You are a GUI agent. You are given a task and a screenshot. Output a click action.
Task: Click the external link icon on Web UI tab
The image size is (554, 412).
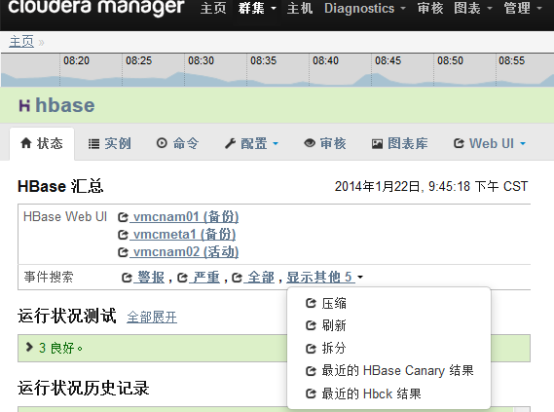[459, 143]
